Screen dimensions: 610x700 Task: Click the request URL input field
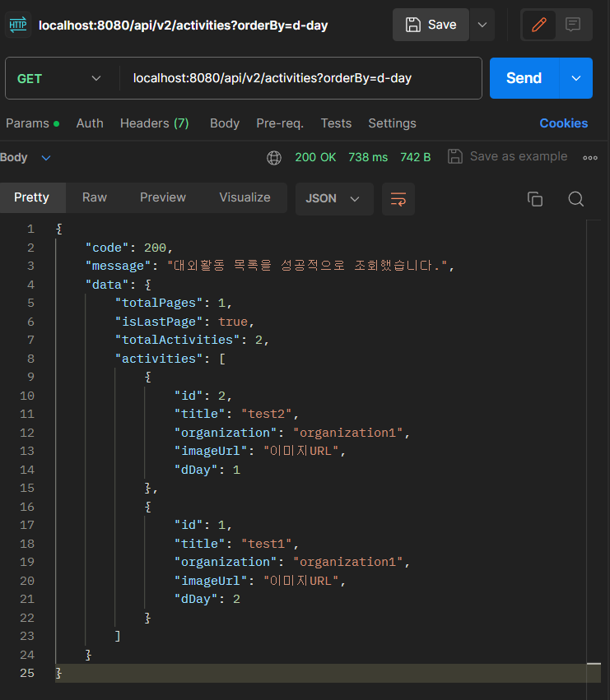(x=300, y=78)
